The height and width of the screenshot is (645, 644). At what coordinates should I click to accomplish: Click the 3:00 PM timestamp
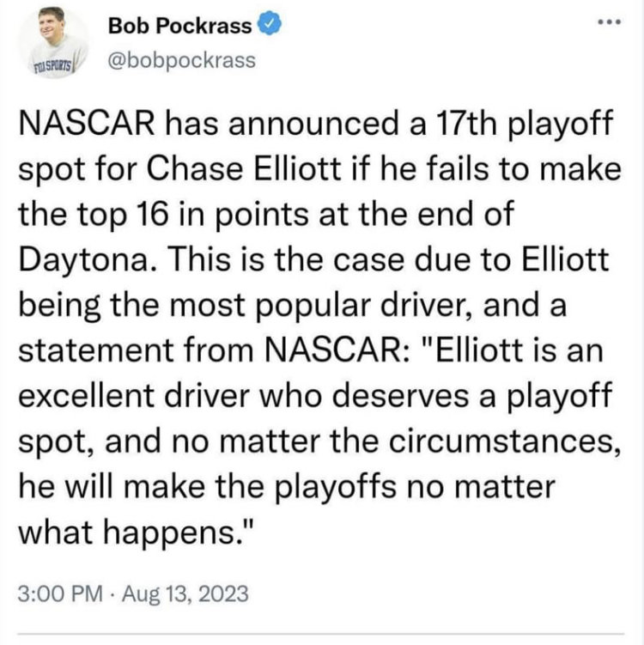point(60,593)
